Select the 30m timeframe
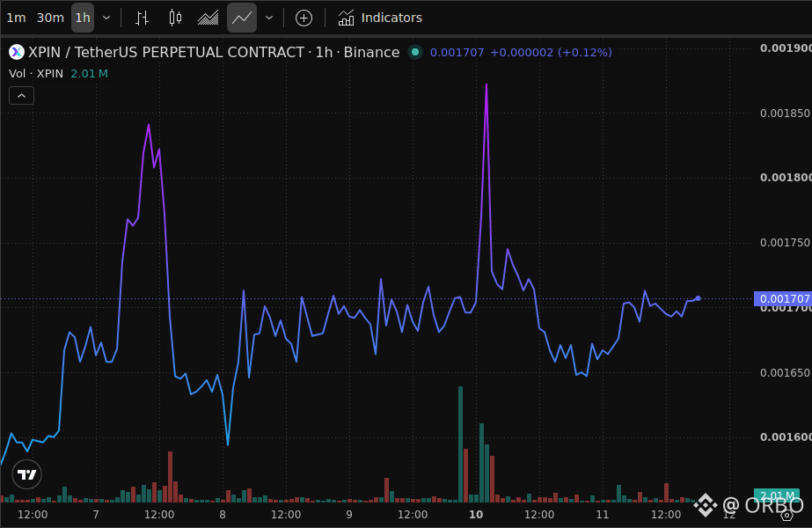The image size is (812, 528). point(50,18)
